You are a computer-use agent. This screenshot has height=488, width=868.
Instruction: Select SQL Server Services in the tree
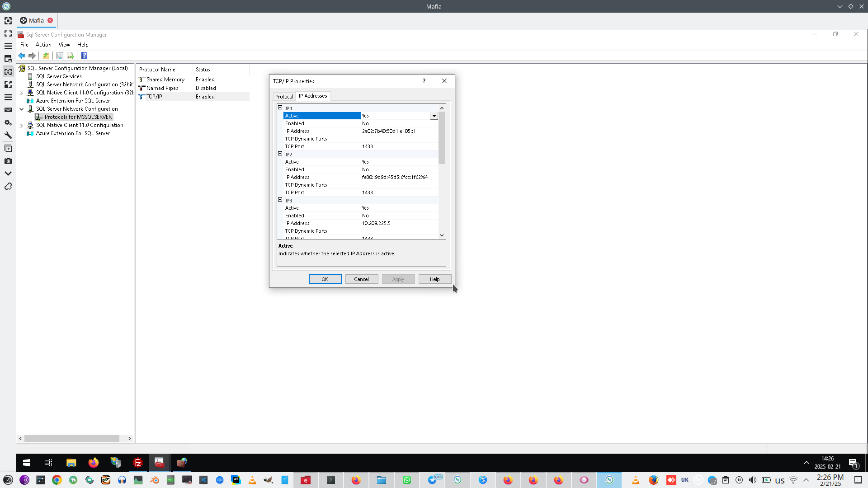coord(59,76)
